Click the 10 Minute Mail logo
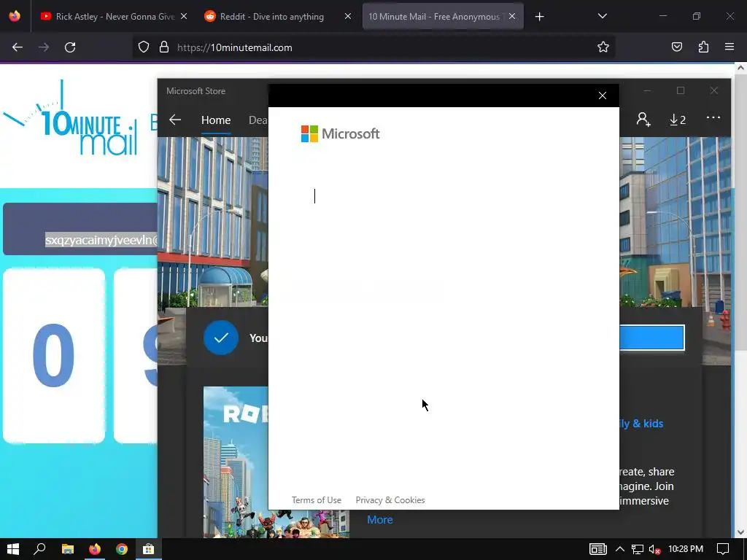 pyautogui.click(x=71, y=119)
